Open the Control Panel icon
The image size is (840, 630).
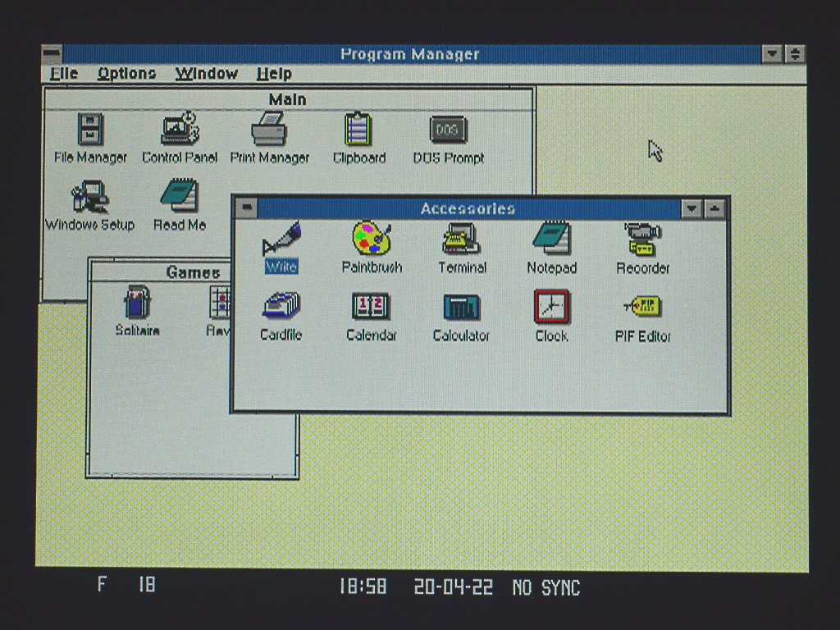point(180,129)
